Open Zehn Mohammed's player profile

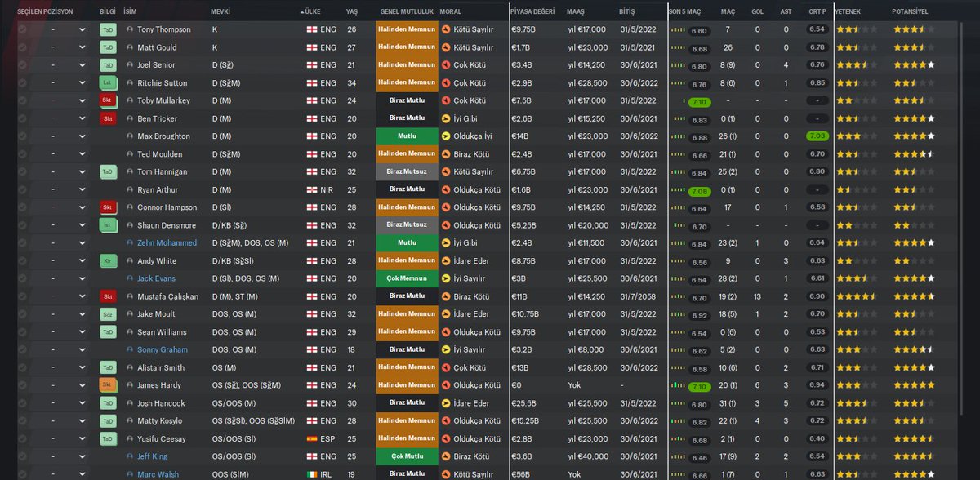[167, 243]
